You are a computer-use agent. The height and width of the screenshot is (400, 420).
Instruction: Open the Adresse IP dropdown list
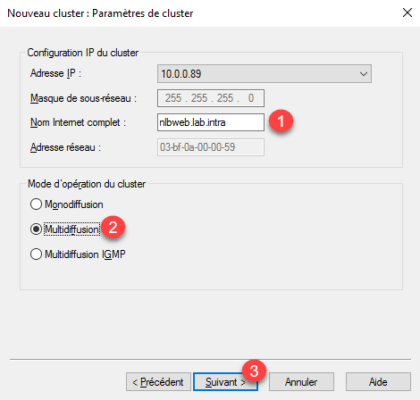[x=264, y=74]
